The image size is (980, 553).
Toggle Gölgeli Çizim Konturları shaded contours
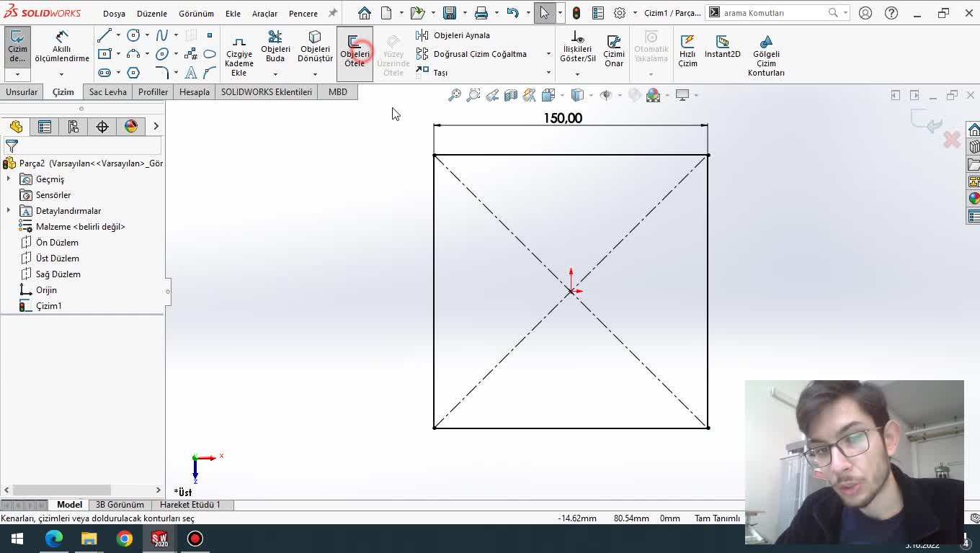[x=766, y=55]
